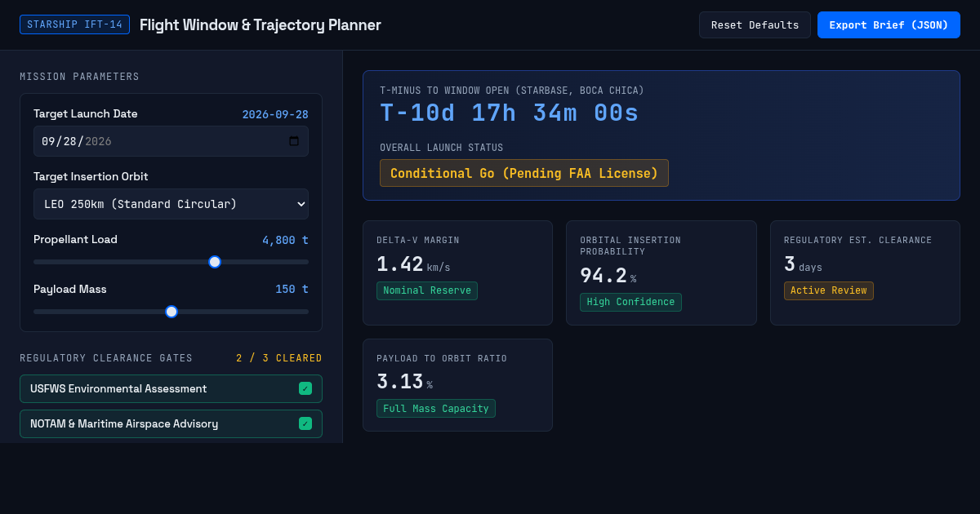
Task: Toggle USFWS Environmental Assessment checkbox
Action: (x=305, y=388)
